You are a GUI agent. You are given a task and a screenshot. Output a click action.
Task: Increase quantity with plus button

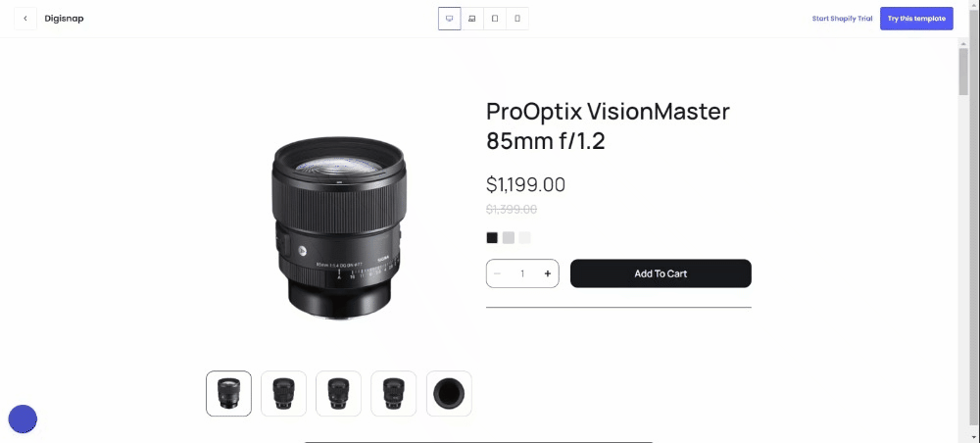547,273
